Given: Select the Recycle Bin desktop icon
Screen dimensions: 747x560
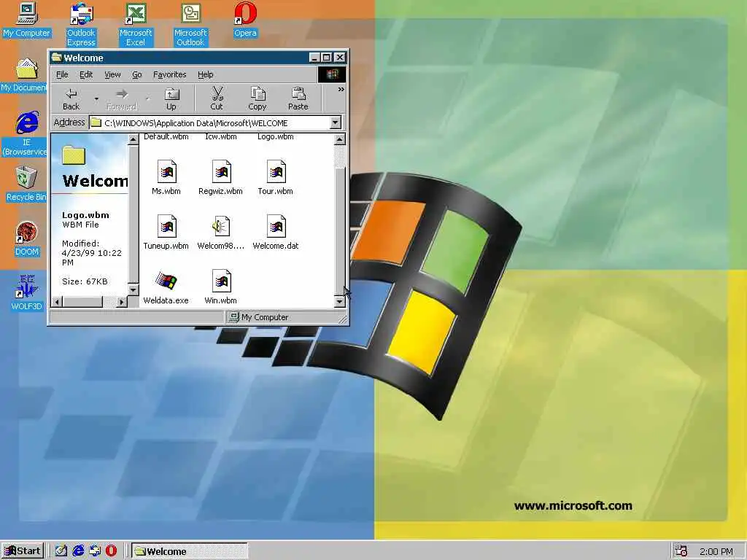Looking at the screenshot, I should tap(26, 184).
